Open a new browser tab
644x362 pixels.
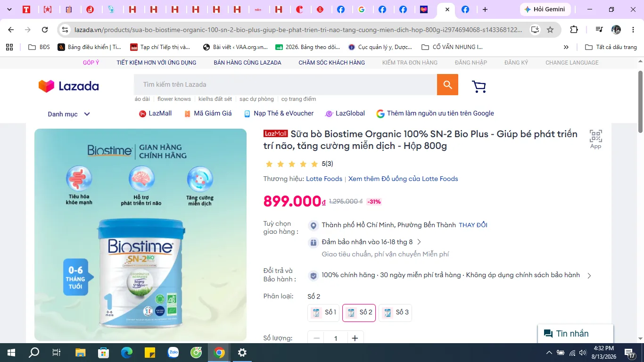pyautogui.click(x=485, y=9)
